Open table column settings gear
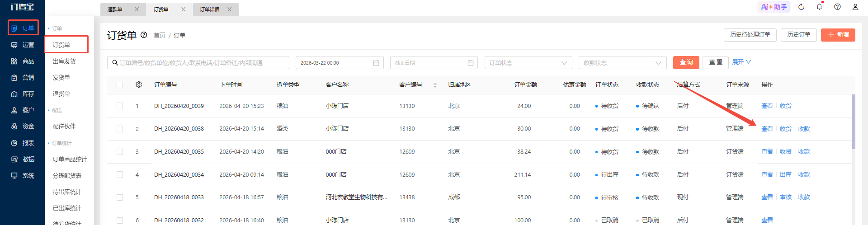This screenshot has height=225, width=868. [x=139, y=84]
